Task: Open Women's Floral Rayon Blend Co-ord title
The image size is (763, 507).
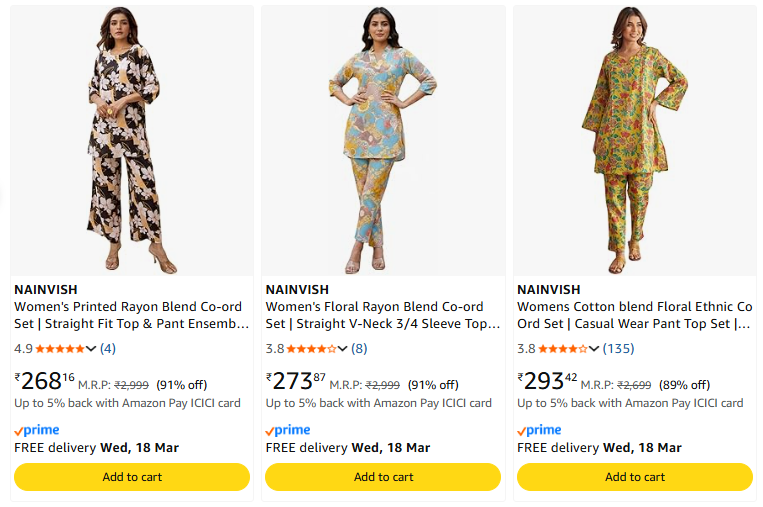Action: [x=382, y=315]
